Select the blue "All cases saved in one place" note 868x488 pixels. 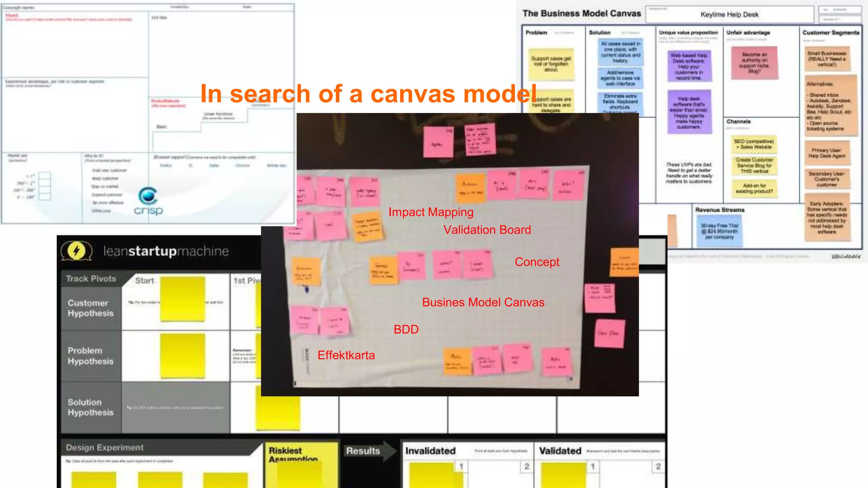click(x=620, y=52)
